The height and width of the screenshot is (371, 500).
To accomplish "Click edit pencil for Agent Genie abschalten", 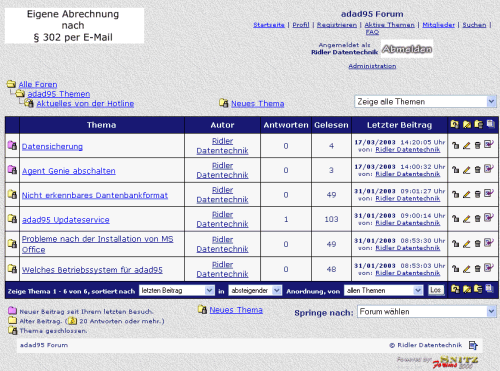I will point(466,170).
